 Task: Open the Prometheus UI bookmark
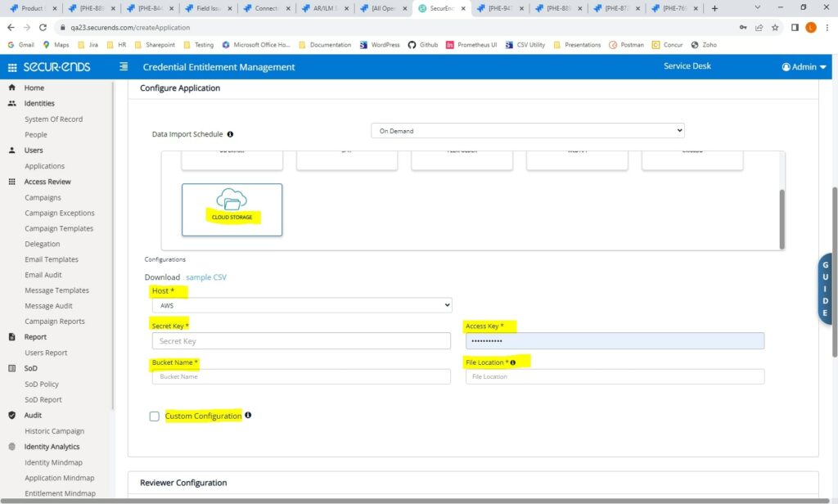(471, 45)
